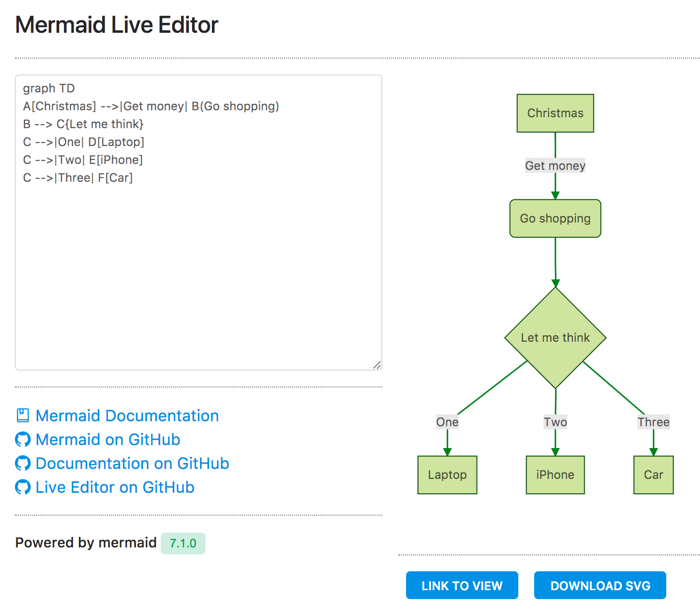The width and height of the screenshot is (700, 616).
Task: Click inside the graph code text area
Action: coord(199,224)
